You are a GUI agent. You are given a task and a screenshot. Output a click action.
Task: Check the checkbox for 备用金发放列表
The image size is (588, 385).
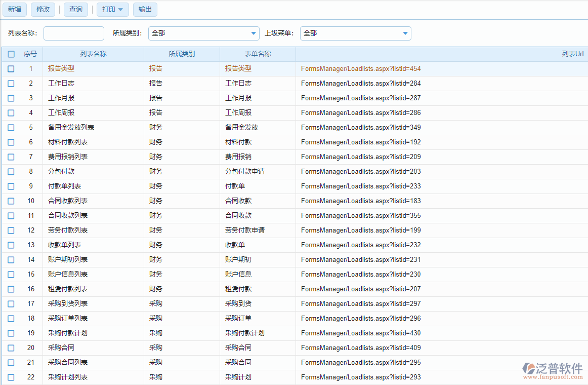(11, 127)
